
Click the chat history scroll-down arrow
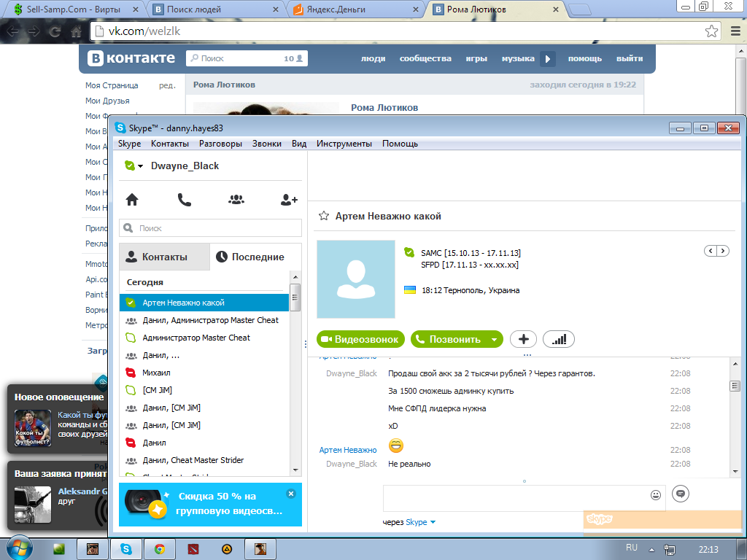(735, 470)
